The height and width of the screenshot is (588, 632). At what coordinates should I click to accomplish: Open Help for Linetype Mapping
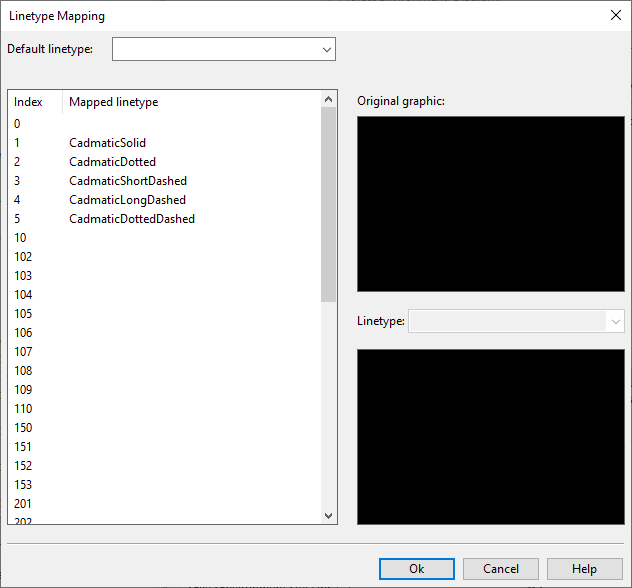pyautogui.click(x=585, y=568)
